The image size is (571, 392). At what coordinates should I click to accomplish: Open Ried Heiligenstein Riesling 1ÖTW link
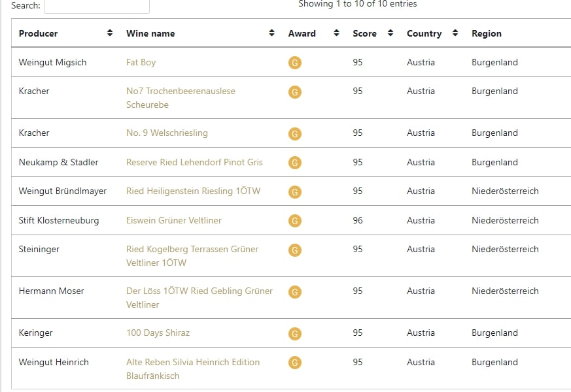point(194,191)
